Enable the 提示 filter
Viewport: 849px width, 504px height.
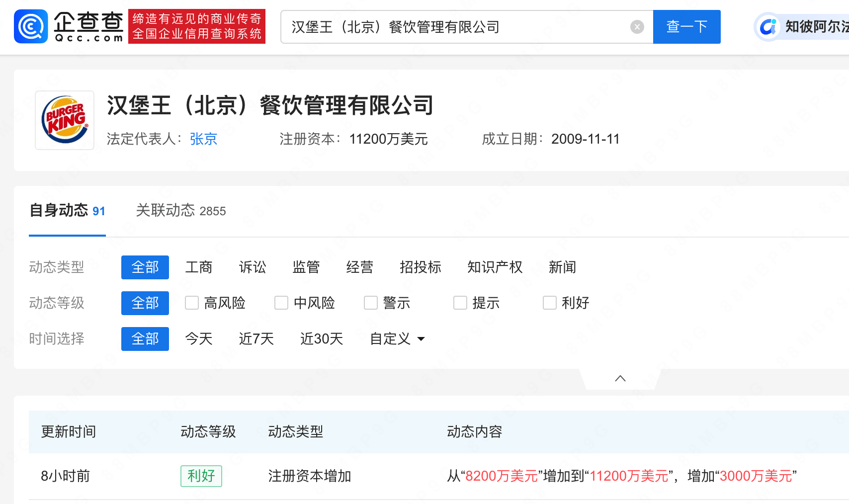click(x=460, y=303)
